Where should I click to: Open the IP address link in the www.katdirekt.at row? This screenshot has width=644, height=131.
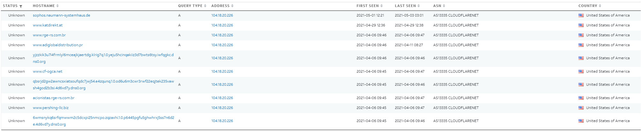[222, 25]
